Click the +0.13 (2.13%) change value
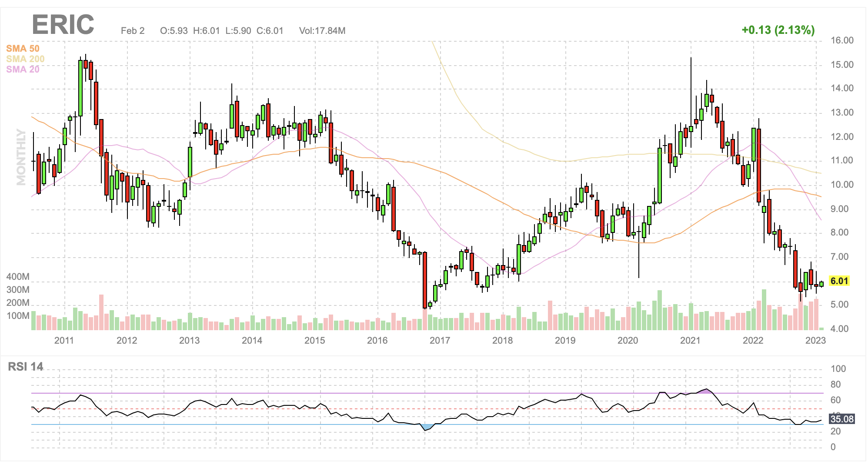Viewport: 868px width, 464px height. click(778, 30)
